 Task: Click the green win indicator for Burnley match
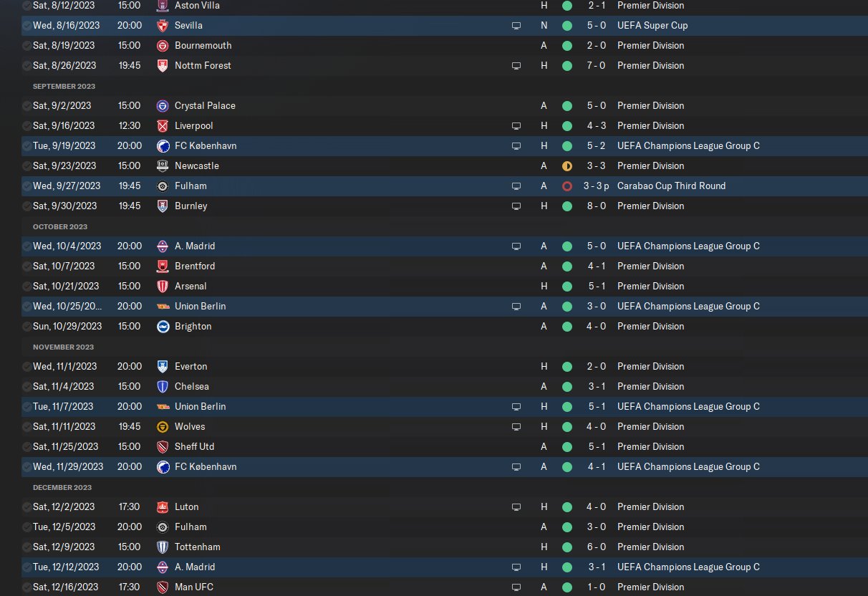(567, 206)
